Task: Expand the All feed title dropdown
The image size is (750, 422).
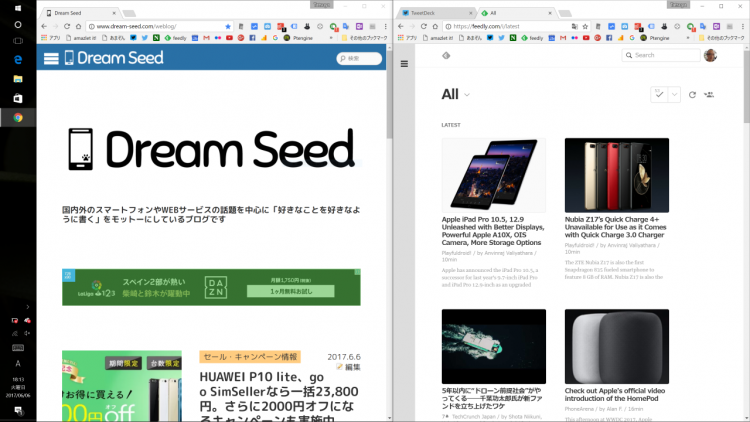Action: pos(467,95)
